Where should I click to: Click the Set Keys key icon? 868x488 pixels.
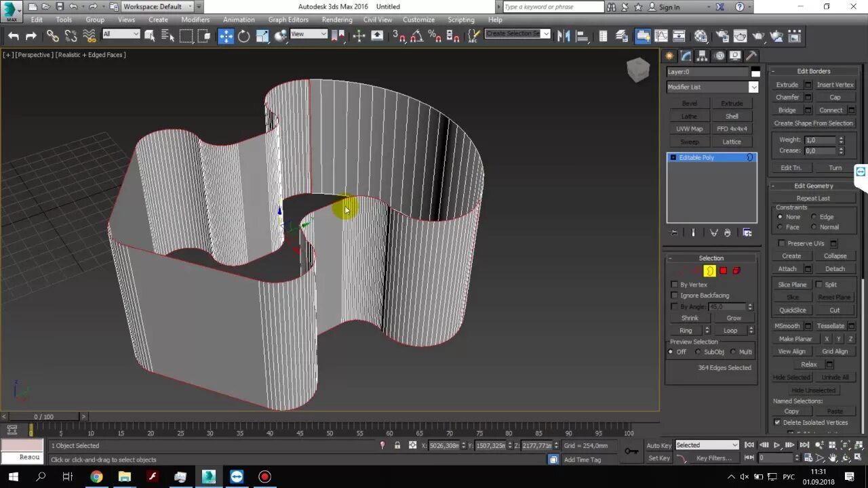point(631,451)
